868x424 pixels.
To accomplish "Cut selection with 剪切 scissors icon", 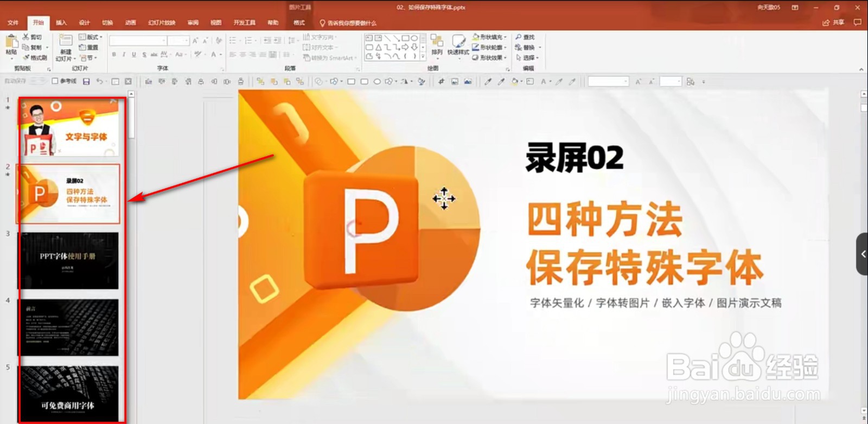I will point(31,37).
